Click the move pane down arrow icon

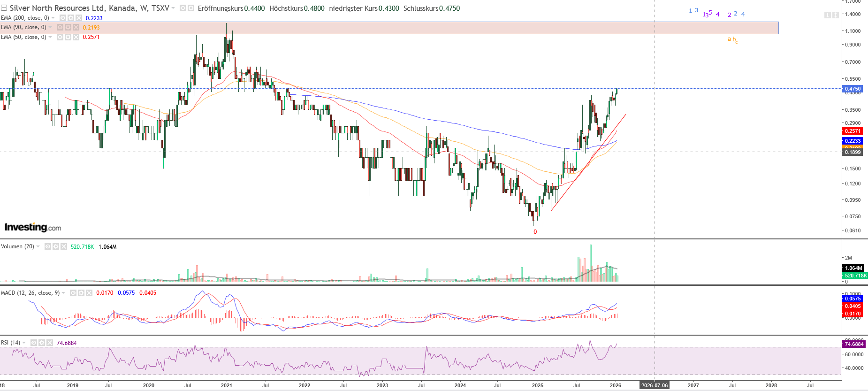[827, 15]
